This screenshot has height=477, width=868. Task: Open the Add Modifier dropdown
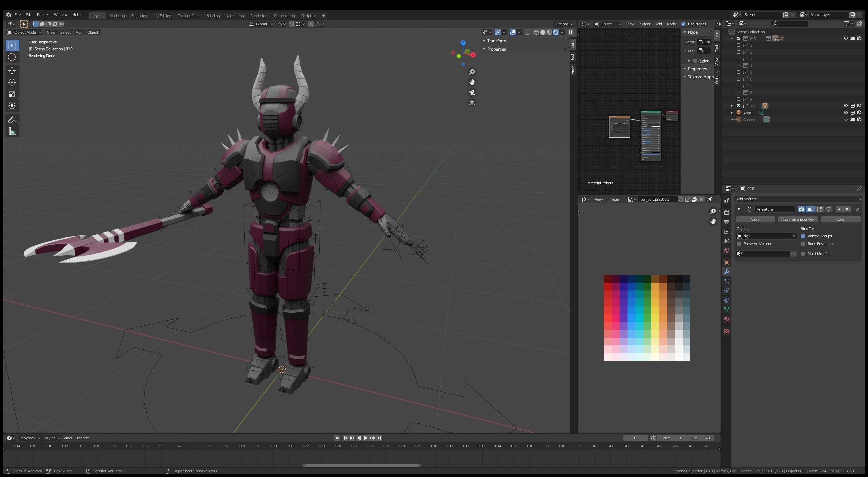pyautogui.click(x=798, y=199)
